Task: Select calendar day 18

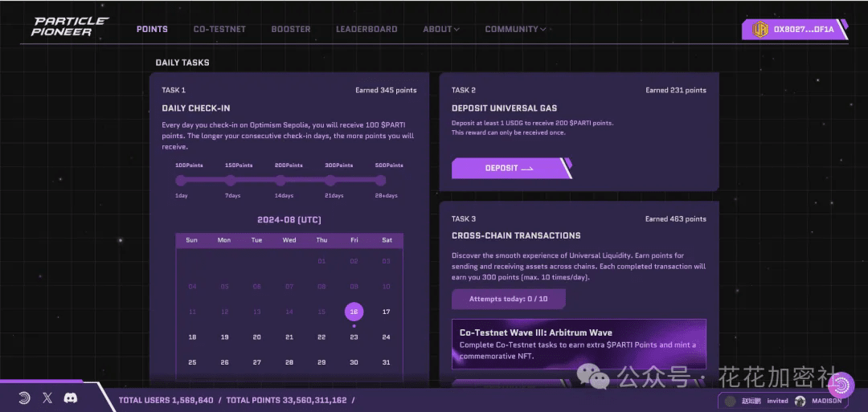Action: tap(192, 337)
